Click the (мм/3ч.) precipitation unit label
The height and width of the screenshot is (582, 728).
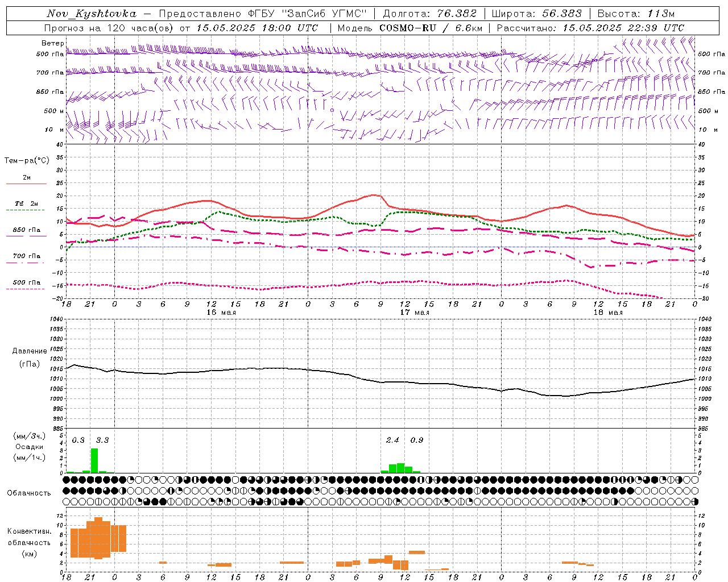tap(29, 436)
